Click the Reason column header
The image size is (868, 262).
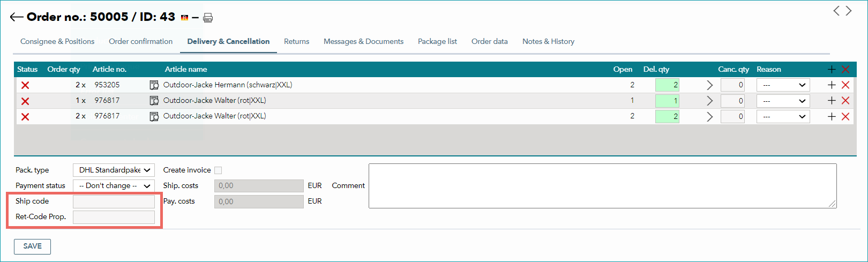(x=769, y=69)
